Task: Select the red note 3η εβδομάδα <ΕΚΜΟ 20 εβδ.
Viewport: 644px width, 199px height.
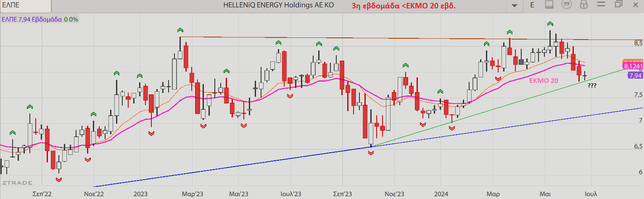Action: coord(404,6)
